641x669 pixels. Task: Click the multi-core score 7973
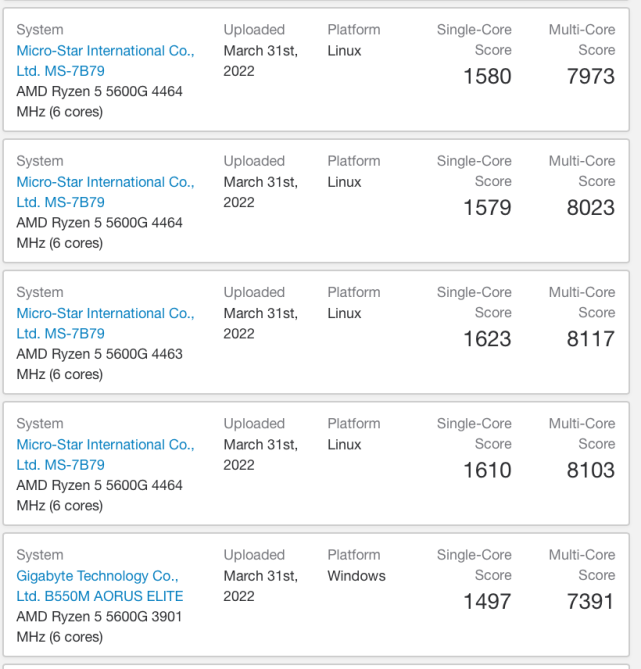pyautogui.click(x=590, y=76)
